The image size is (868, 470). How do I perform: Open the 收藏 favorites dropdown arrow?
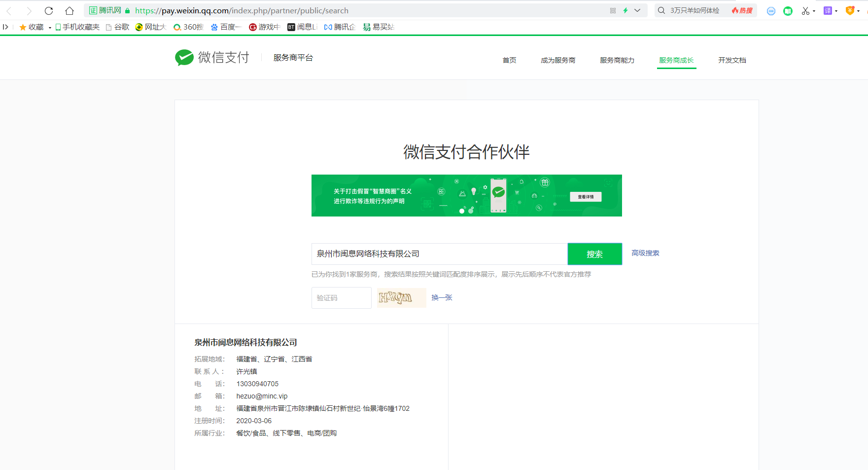click(x=50, y=28)
